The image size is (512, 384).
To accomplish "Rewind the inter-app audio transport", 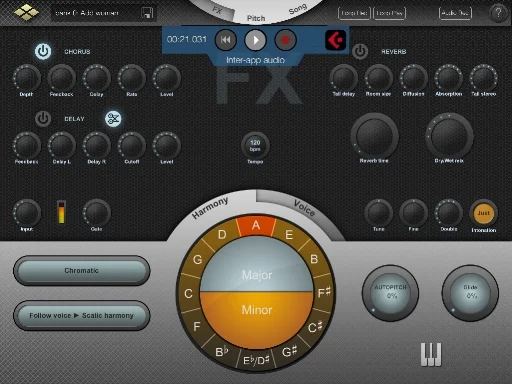I will point(226,40).
